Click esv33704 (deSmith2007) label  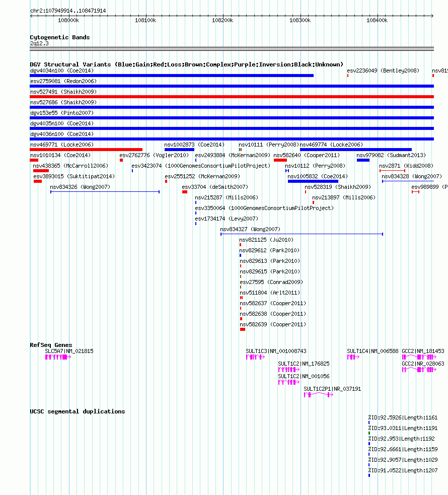(215, 187)
